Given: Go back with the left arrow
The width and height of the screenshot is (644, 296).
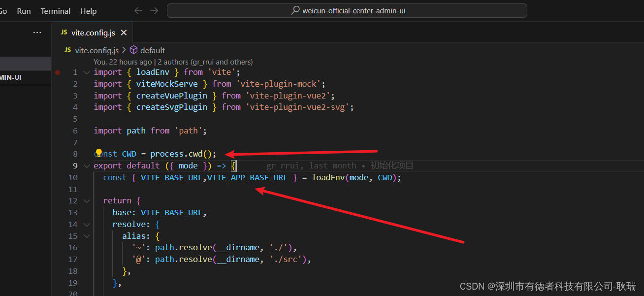Looking at the screenshot, I should pos(138,10).
